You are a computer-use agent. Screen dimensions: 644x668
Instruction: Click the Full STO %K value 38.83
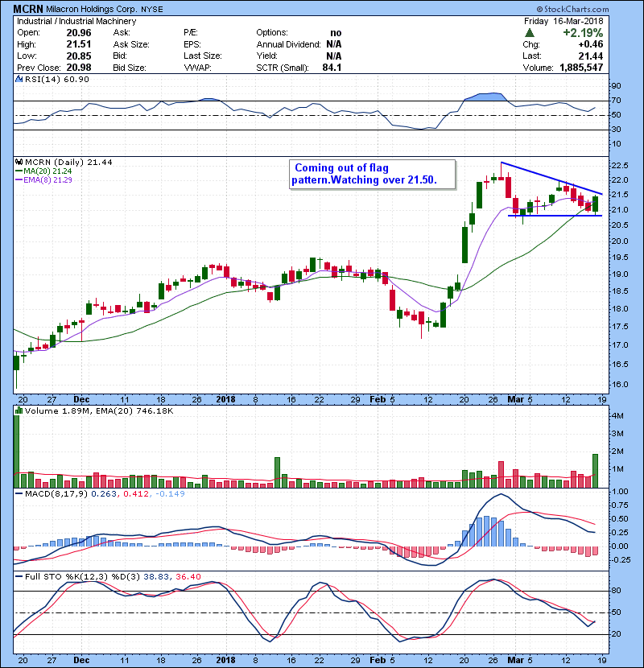(x=156, y=577)
